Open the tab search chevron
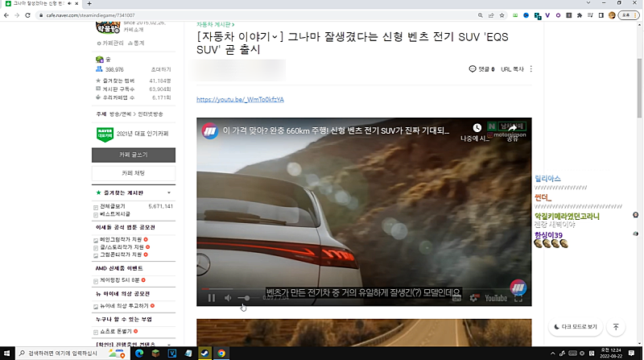 point(588,3)
